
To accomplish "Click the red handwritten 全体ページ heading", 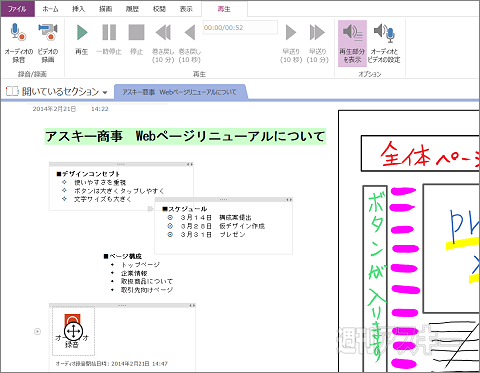I will 429,154.
